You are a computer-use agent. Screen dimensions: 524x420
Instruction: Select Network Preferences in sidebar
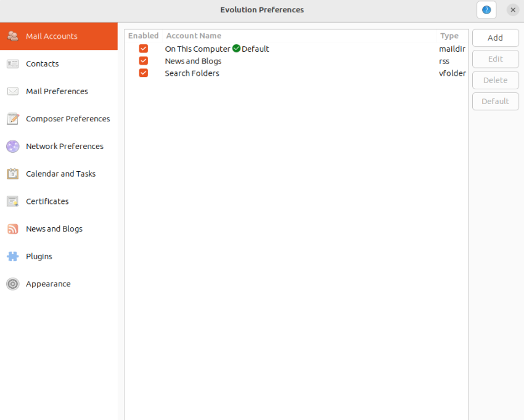[x=59, y=146]
